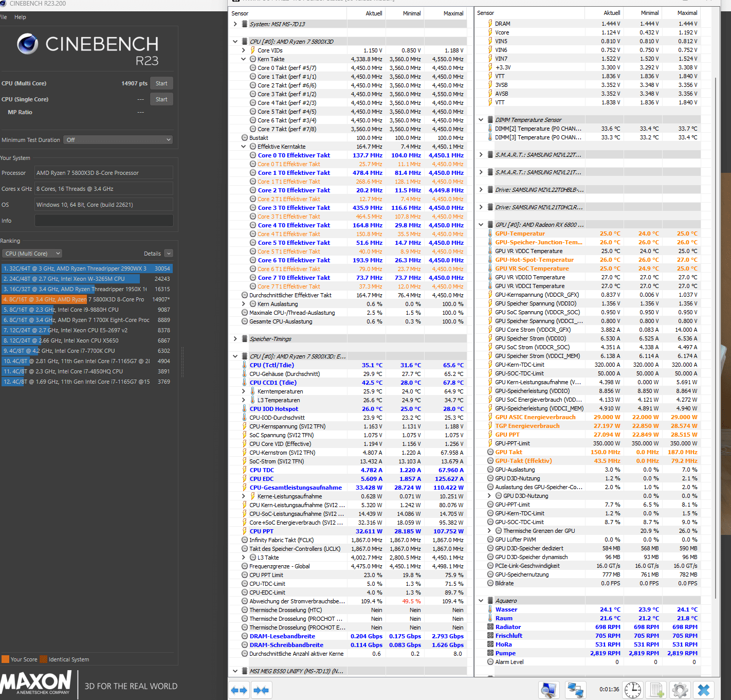Select the Core 0 T0 Effektiver Takt row
This screenshot has width=731, height=700.
[348, 155]
